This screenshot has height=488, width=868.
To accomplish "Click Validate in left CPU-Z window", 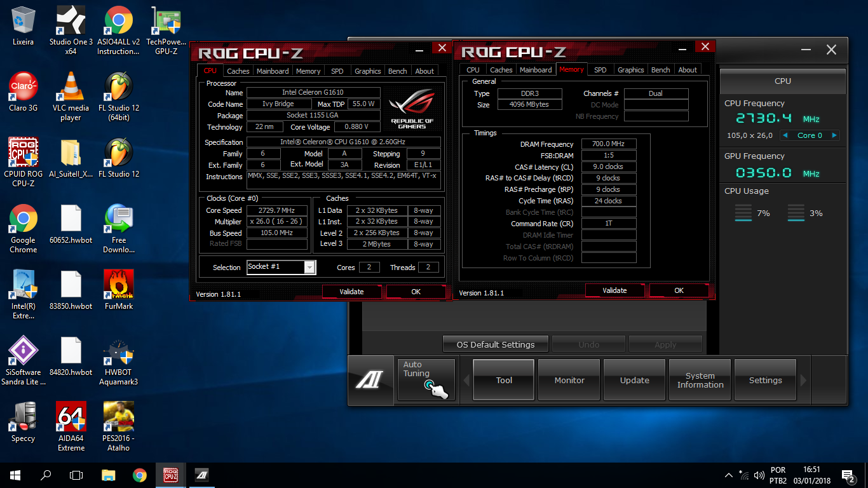I will pos(351,292).
